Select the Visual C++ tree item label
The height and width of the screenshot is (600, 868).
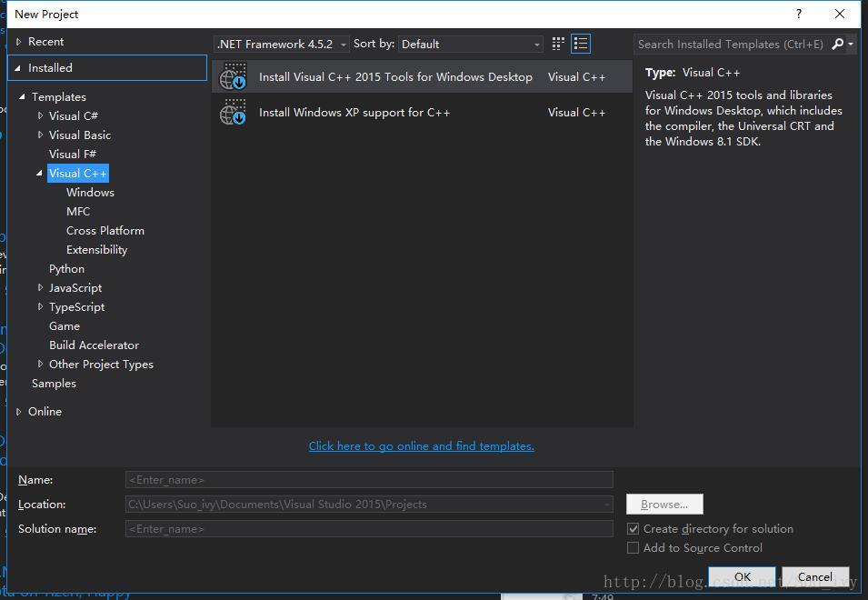coord(78,174)
